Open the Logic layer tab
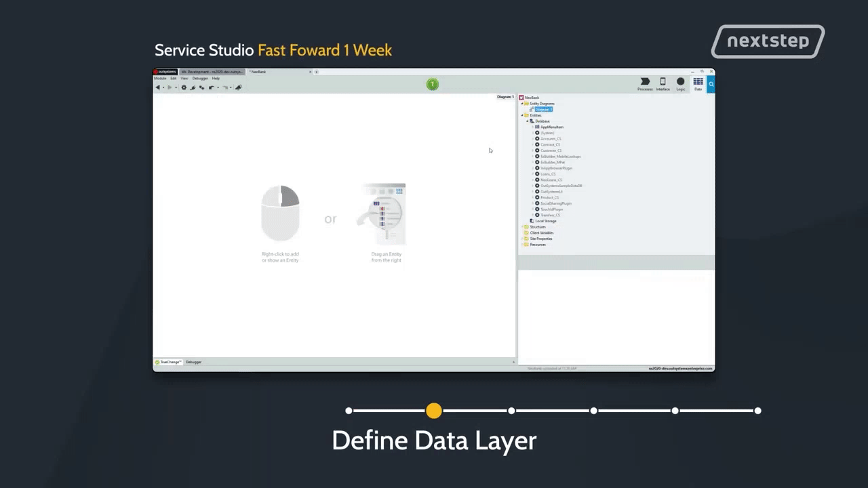 [x=680, y=83]
